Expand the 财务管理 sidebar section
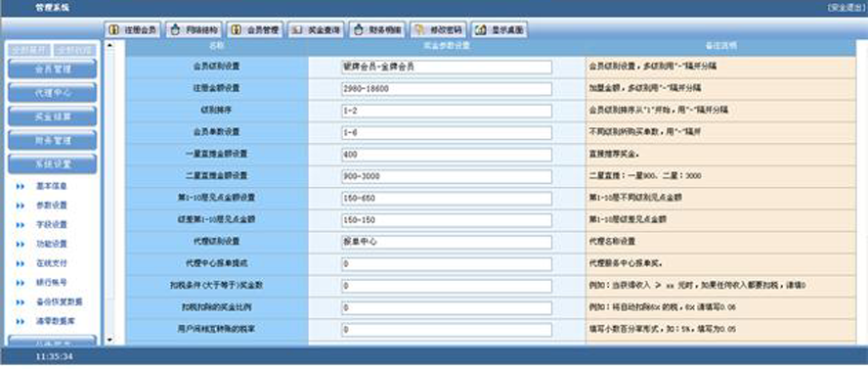 click(x=53, y=140)
